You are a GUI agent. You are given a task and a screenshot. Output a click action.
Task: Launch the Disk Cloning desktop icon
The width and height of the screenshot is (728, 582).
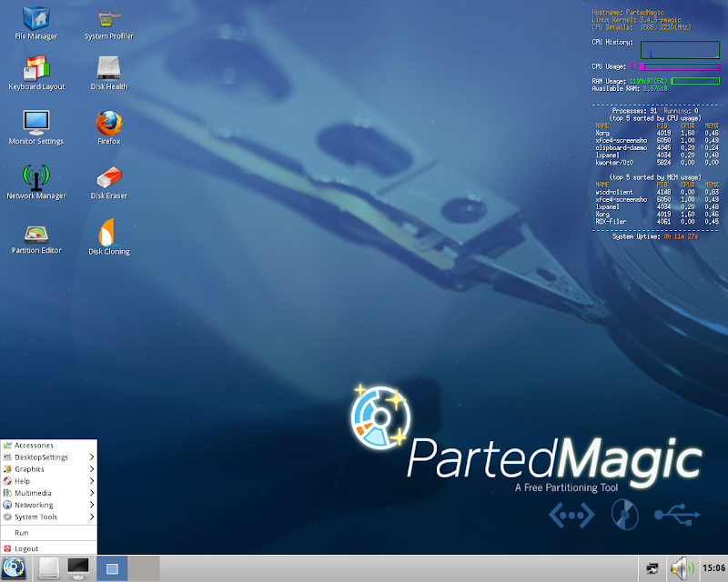point(109,236)
